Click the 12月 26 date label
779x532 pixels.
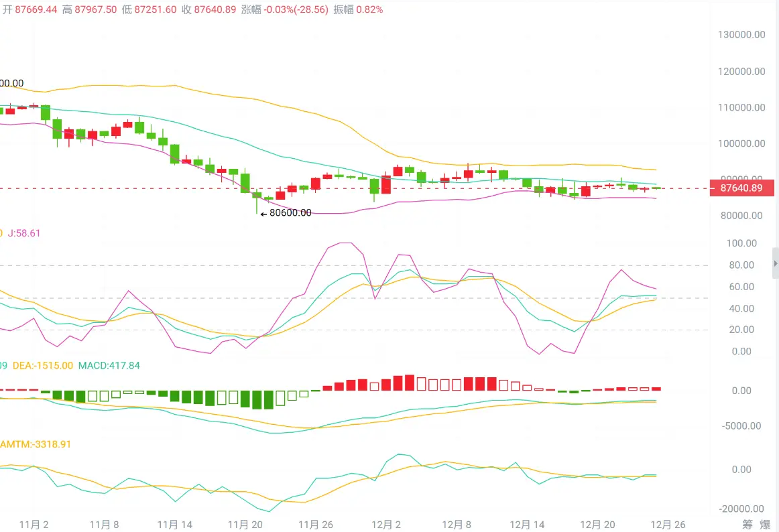coord(668,525)
